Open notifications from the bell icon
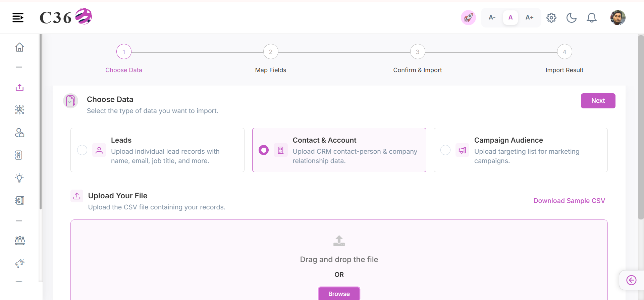The image size is (644, 300). 592,17
